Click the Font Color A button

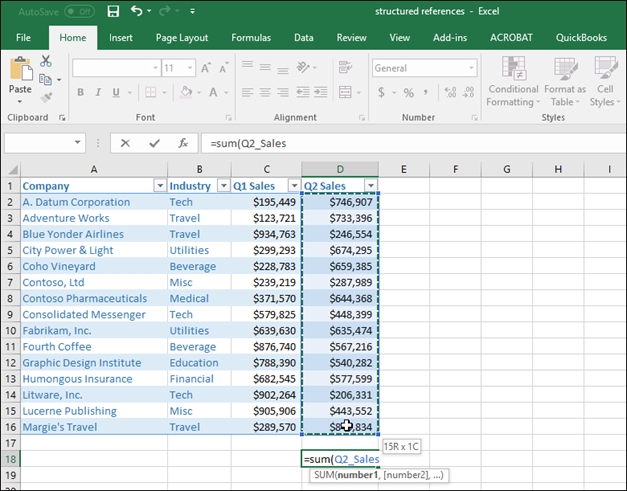pos(213,92)
